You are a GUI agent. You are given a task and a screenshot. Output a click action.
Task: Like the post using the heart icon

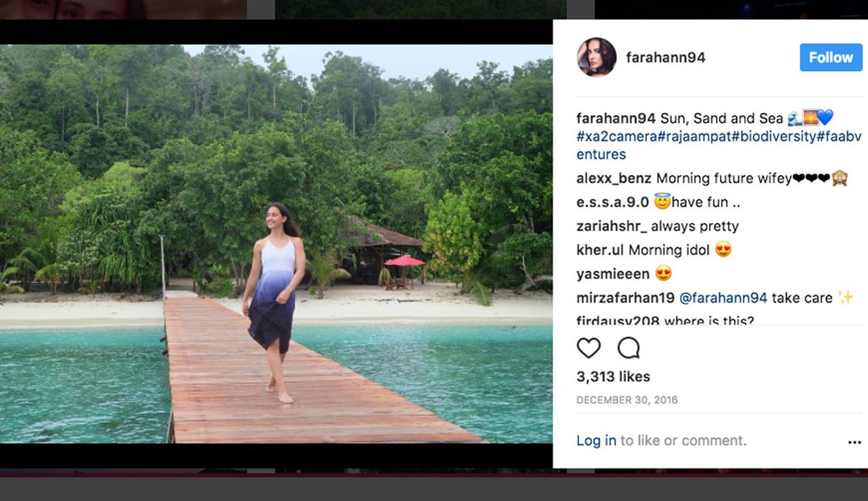coord(589,348)
